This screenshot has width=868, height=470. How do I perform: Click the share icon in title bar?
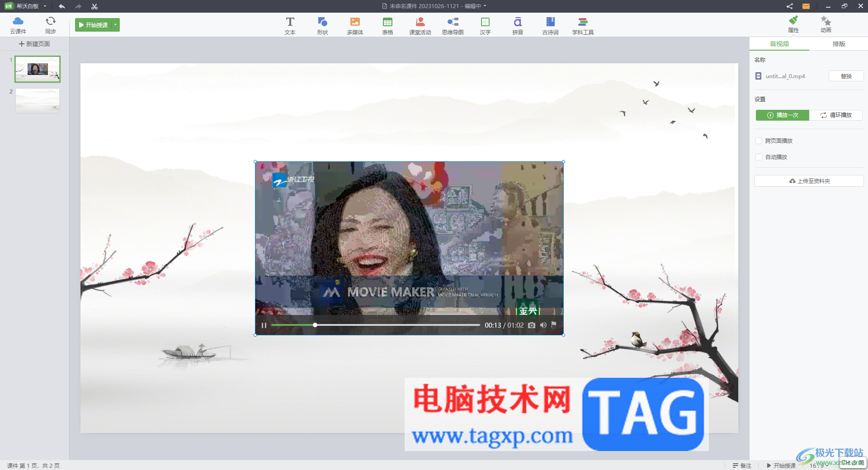click(790, 6)
